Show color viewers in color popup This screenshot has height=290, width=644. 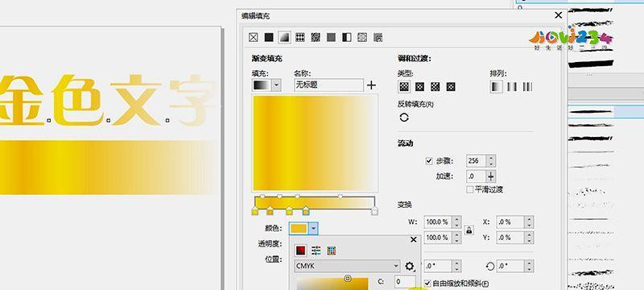click(300, 251)
